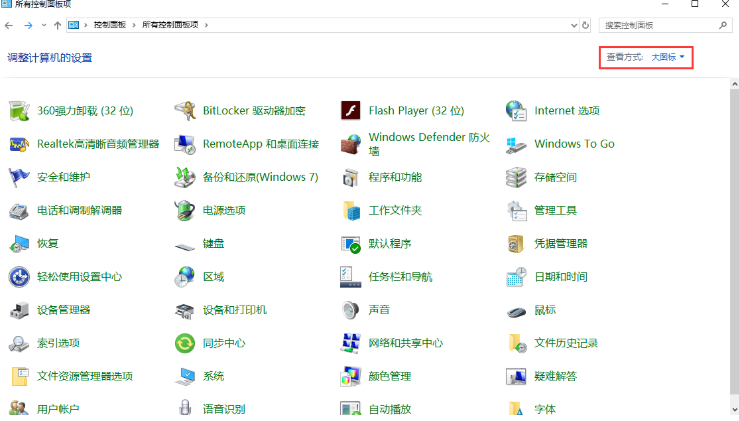Open the 电源选项 link
This screenshot has height=421, width=739.
pos(224,210)
